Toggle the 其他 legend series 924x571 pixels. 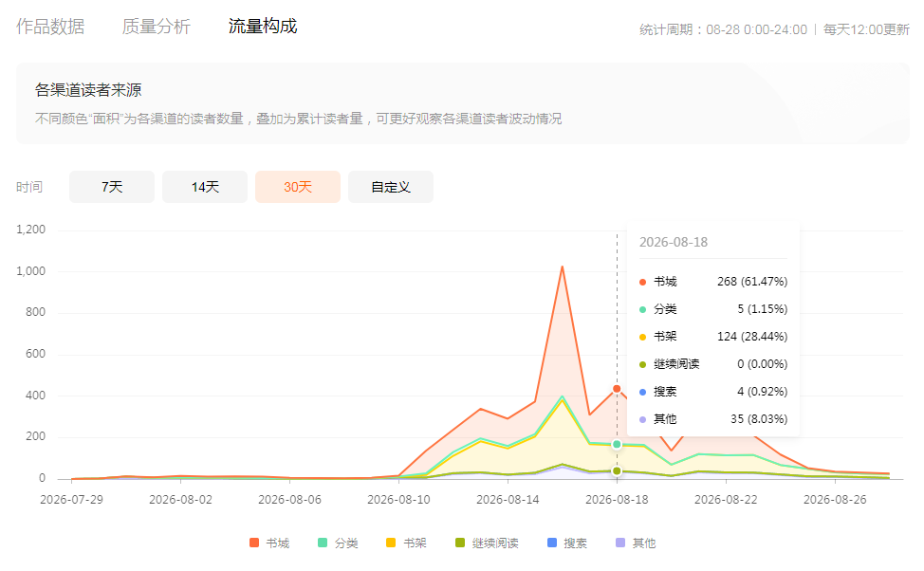click(636, 543)
